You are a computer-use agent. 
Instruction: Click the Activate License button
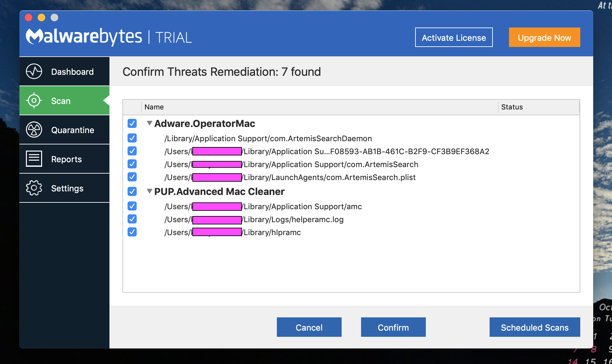(x=454, y=37)
